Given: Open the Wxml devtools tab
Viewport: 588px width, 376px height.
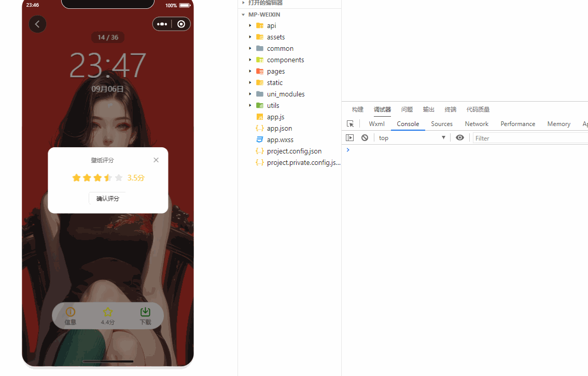Looking at the screenshot, I should tap(376, 124).
